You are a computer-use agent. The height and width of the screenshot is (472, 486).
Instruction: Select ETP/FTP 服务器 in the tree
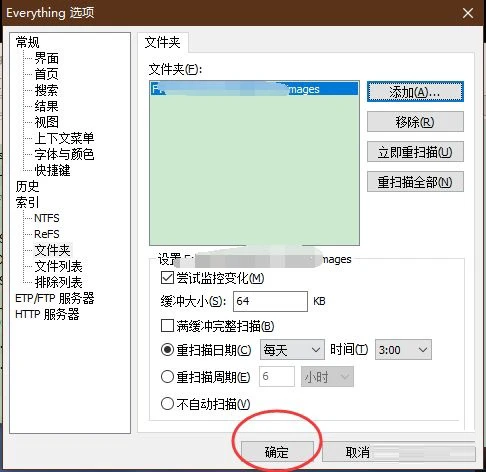55,298
